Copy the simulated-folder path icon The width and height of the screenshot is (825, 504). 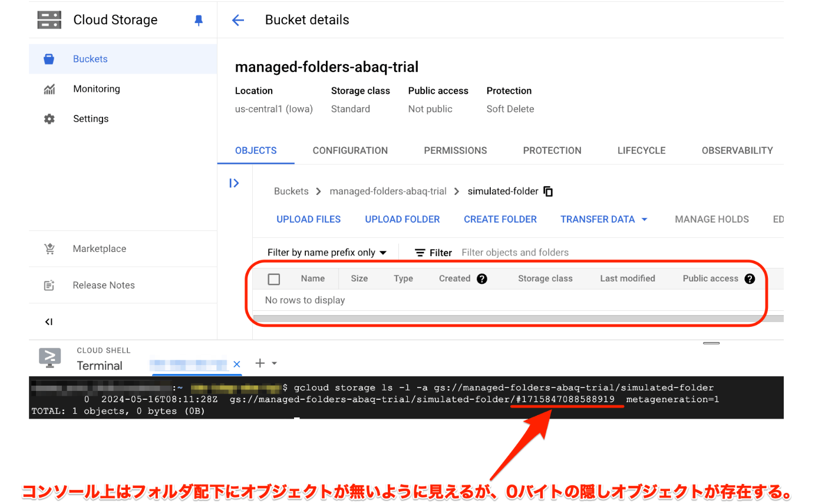click(548, 191)
